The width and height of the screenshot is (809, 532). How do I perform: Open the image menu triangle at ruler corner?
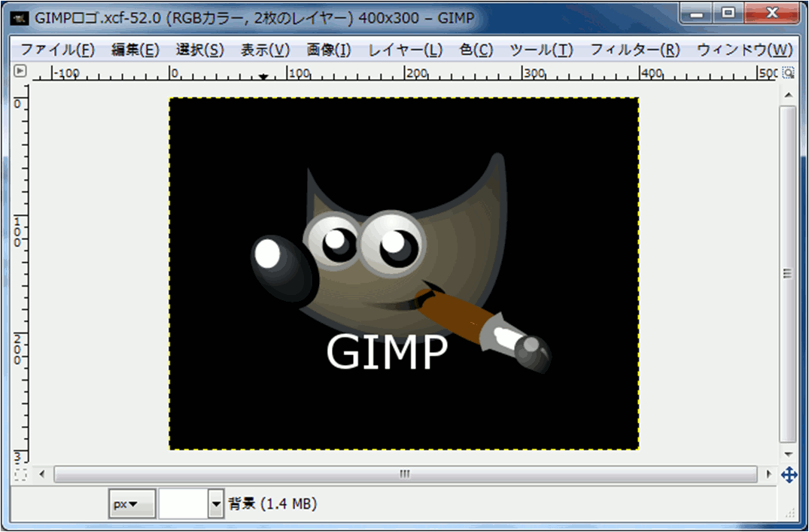[20, 71]
